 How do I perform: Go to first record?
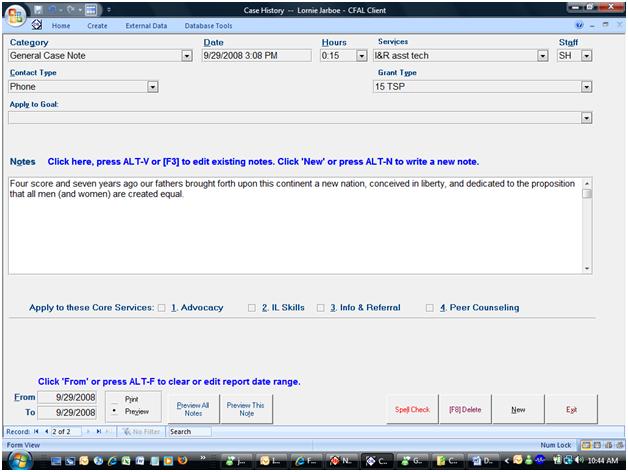pos(36,432)
